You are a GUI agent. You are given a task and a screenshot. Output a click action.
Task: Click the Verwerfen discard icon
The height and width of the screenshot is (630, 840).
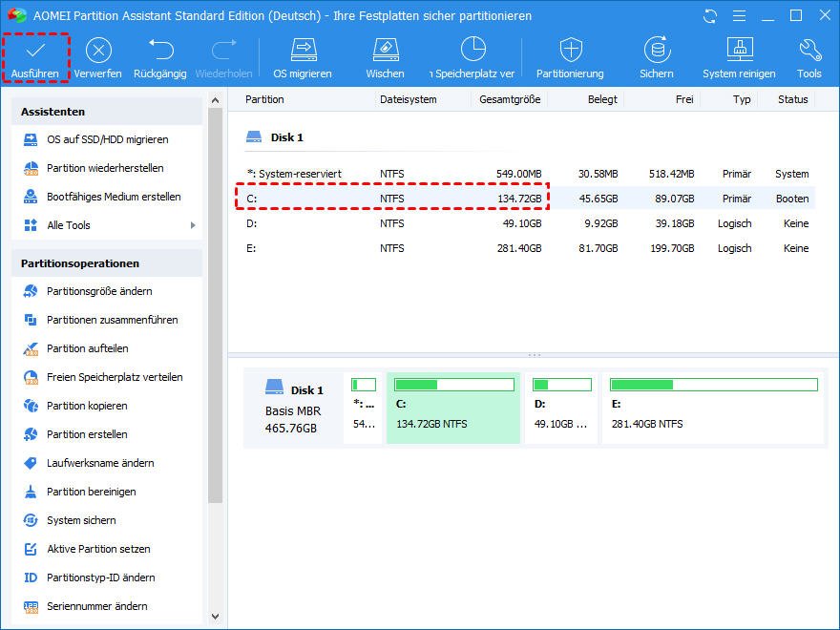(x=98, y=51)
